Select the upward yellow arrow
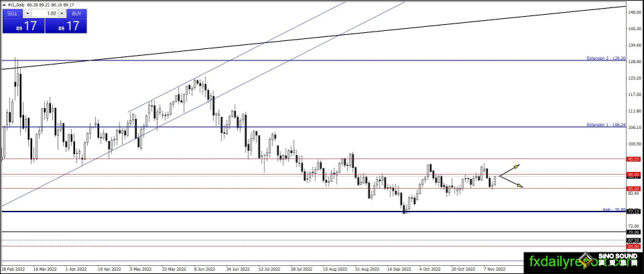This screenshot has width=644, height=274. tap(516, 166)
